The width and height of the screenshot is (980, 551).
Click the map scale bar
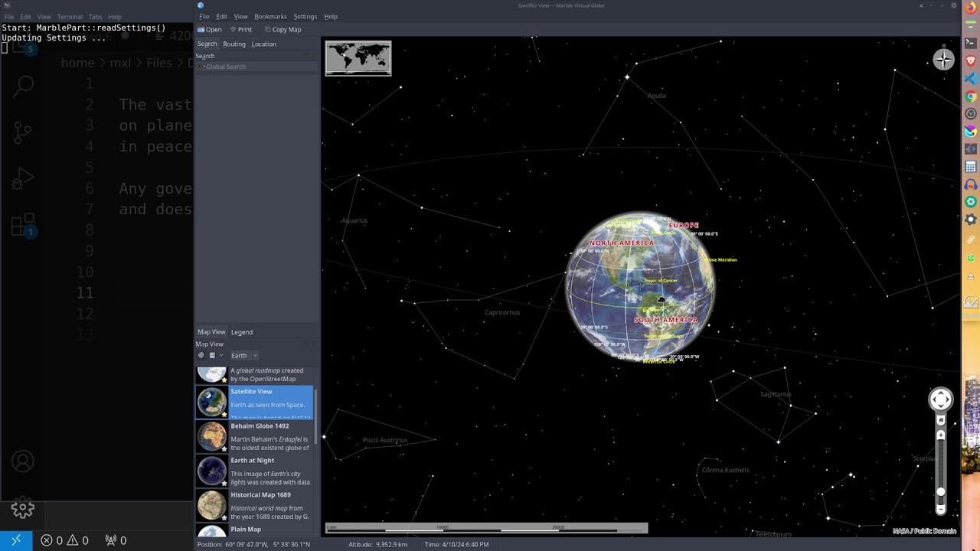point(487,527)
